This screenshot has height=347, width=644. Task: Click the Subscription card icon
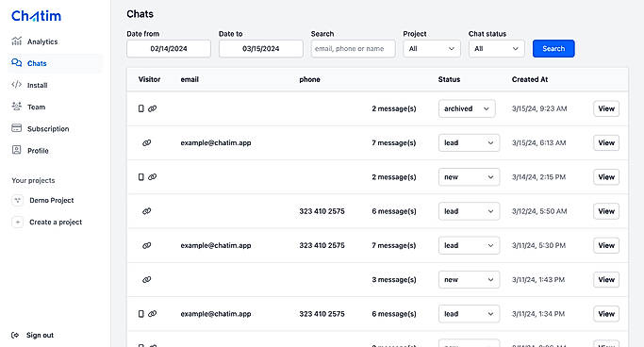click(x=16, y=128)
